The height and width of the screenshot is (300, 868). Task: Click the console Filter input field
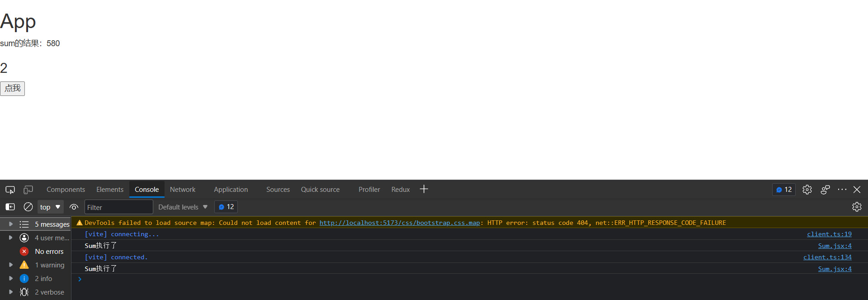point(118,207)
